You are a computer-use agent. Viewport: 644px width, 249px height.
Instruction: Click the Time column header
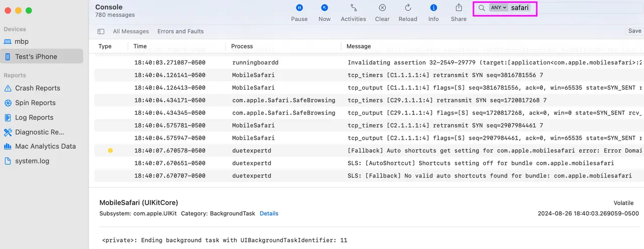point(140,46)
